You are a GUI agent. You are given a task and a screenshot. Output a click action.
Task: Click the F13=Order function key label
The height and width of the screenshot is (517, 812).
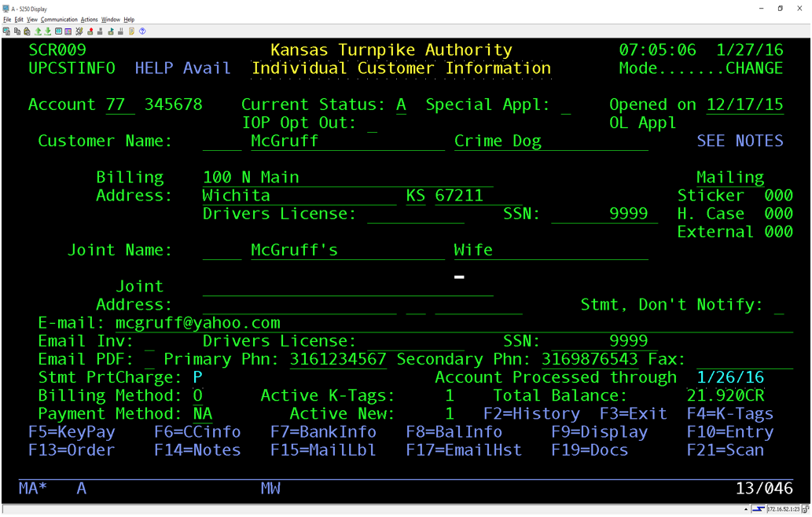pos(72,449)
